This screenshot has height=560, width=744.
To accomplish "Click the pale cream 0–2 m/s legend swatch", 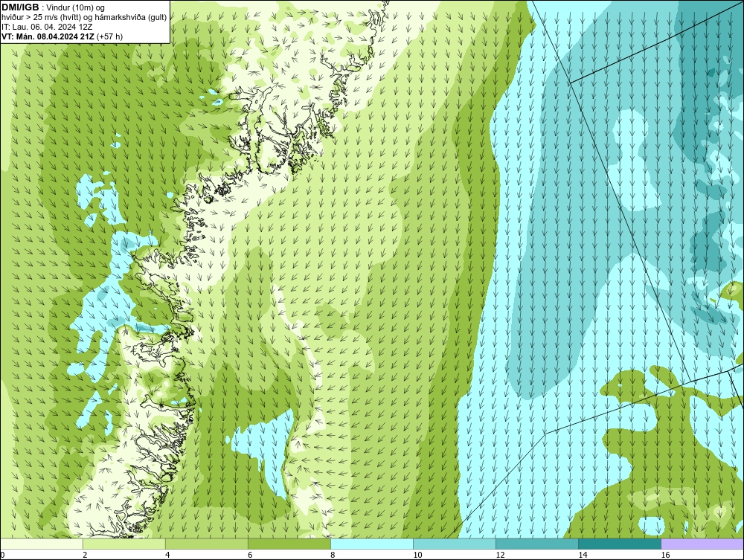I will click(x=42, y=544).
